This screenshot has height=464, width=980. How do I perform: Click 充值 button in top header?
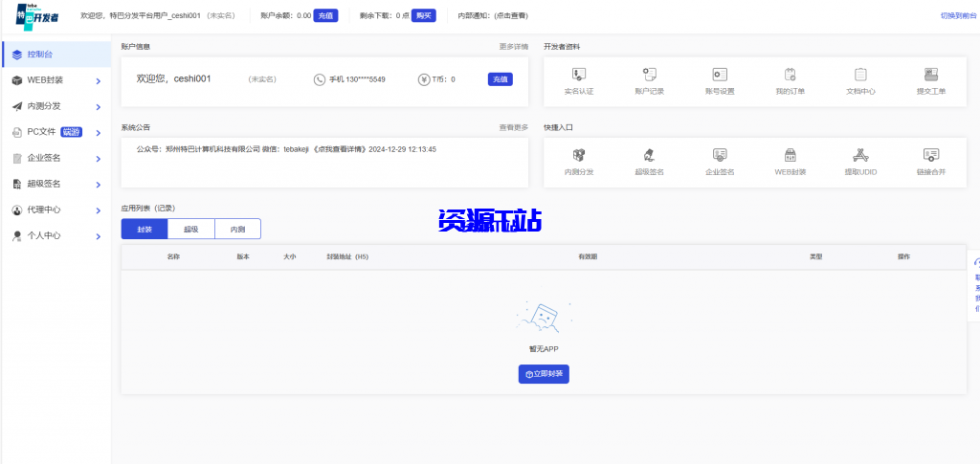click(325, 15)
